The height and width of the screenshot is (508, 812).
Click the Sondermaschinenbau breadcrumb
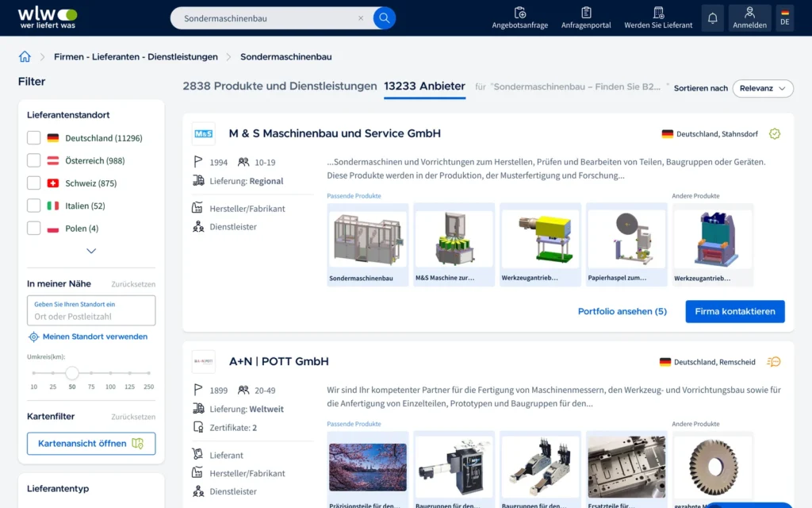285,57
